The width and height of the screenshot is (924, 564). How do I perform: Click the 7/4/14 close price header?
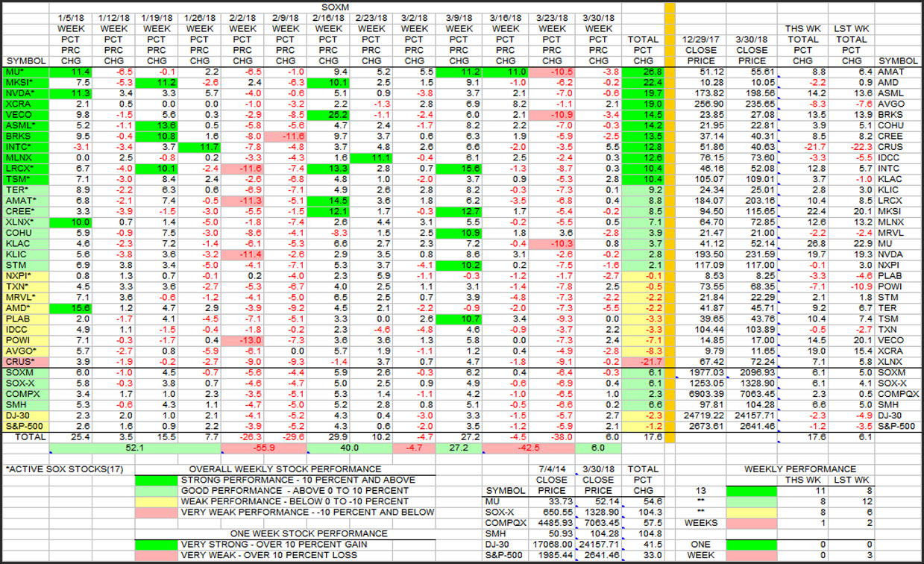[x=552, y=470]
